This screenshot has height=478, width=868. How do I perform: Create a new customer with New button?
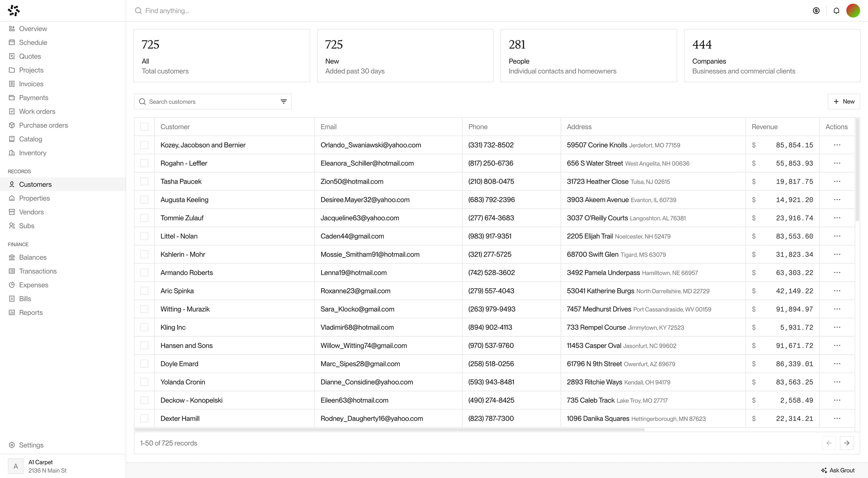coord(844,101)
